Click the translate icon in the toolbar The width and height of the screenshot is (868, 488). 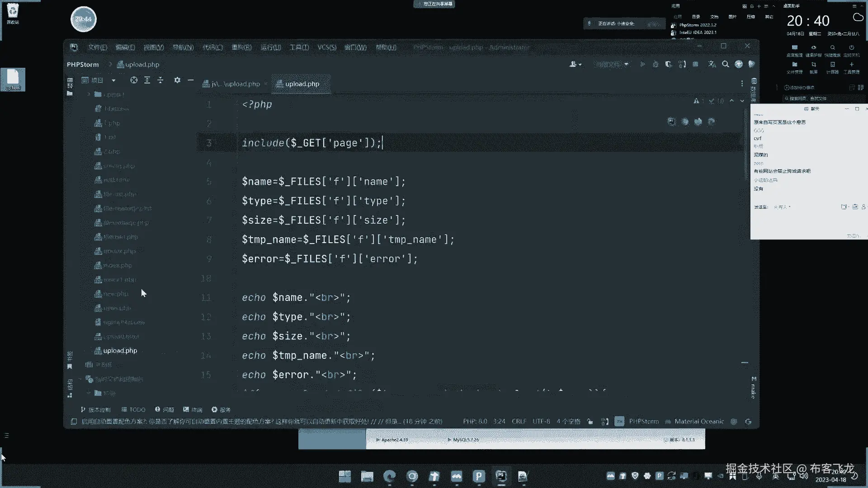[x=712, y=64]
